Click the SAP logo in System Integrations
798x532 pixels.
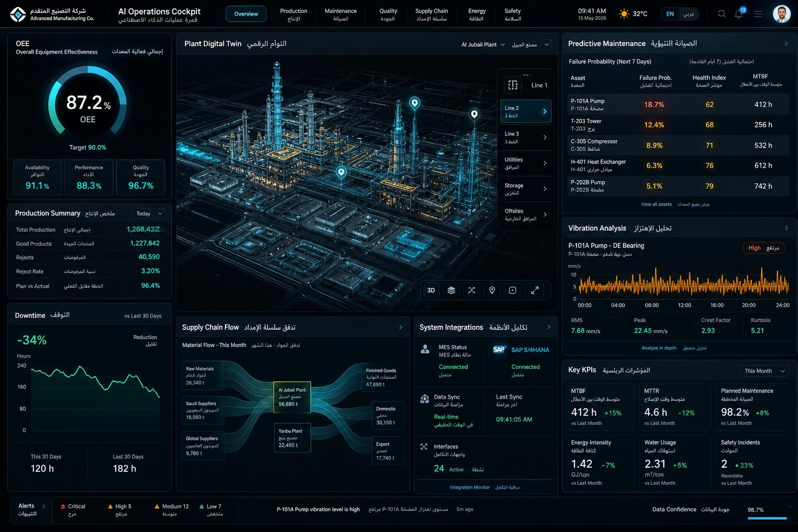click(499, 350)
